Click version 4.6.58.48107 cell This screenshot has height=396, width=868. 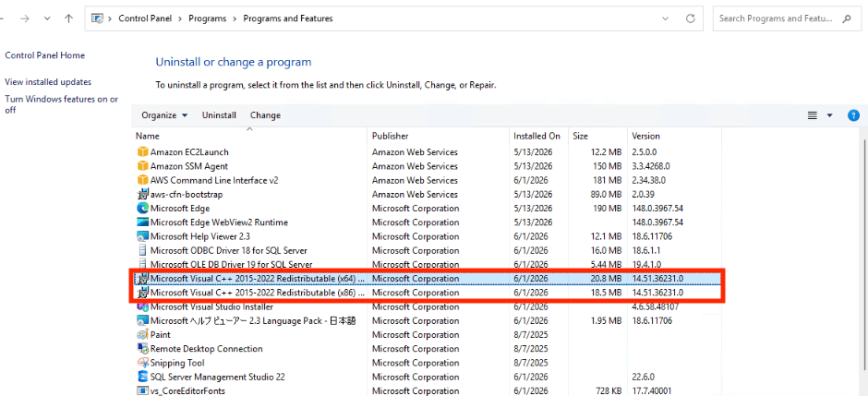(x=656, y=306)
